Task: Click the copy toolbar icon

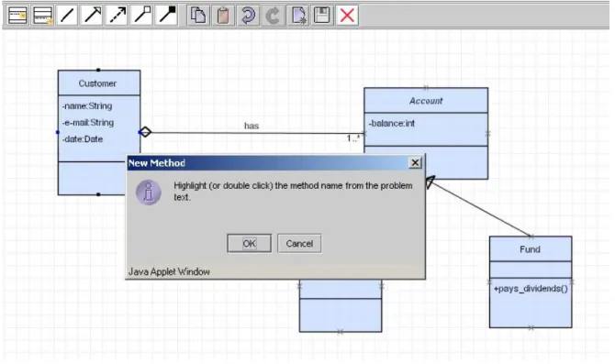Action: [x=198, y=16]
